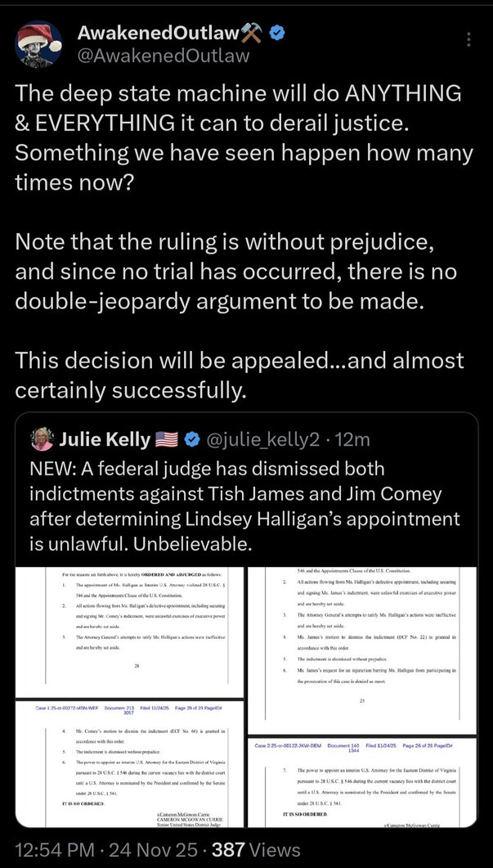493x868 pixels.
Task: Open Julie Kelly's profile picture
Action: (41, 439)
